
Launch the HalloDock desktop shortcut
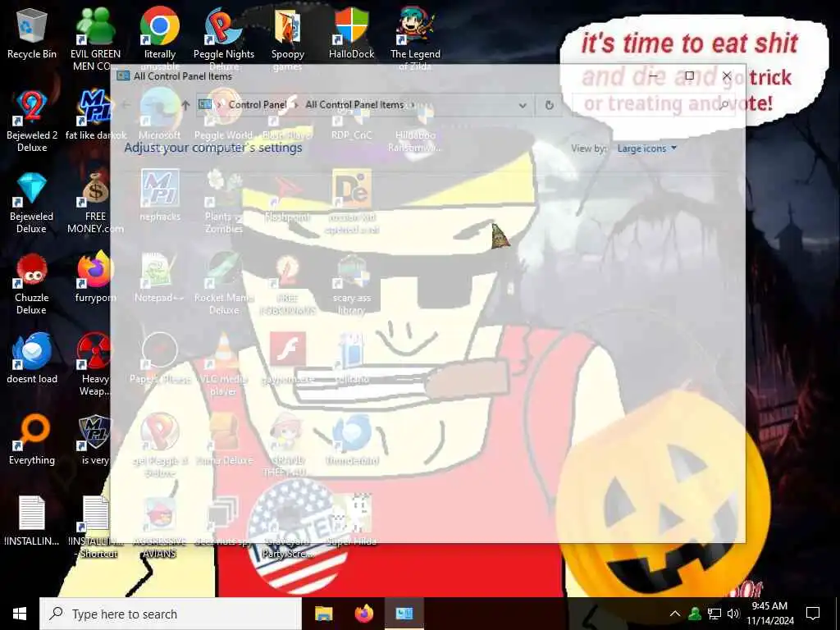(x=351, y=34)
